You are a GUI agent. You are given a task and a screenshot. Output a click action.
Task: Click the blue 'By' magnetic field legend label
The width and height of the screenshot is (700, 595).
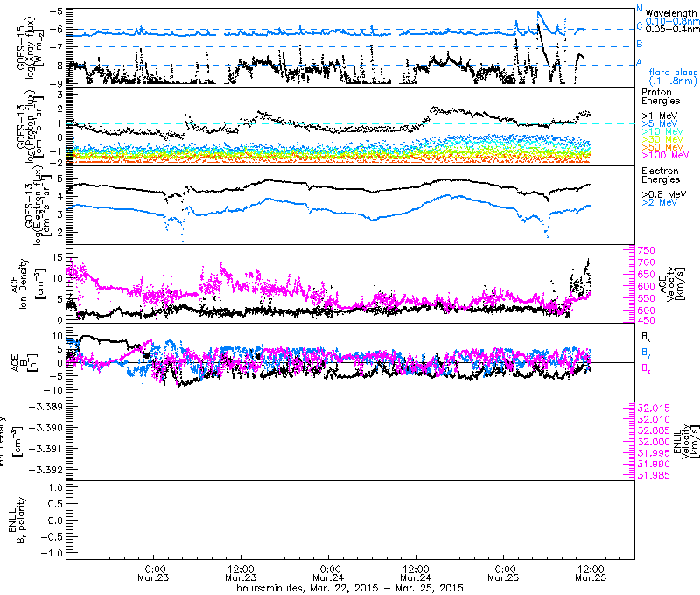pyautogui.click(x=646, y=352)
